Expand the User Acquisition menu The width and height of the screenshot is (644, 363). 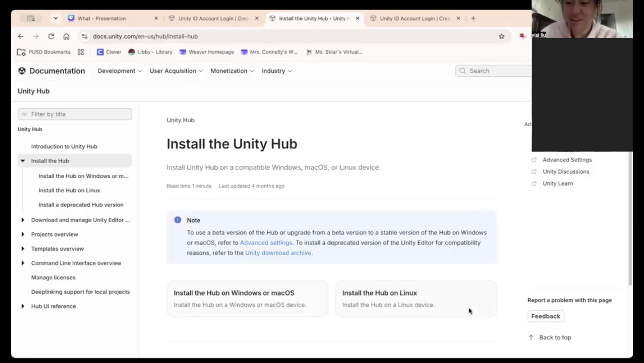pos(176,71)
